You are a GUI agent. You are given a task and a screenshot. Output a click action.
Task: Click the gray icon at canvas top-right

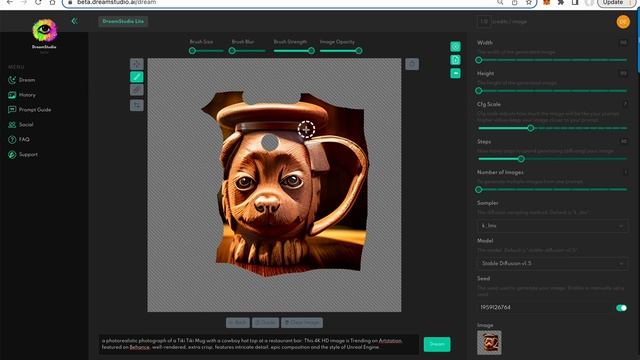tap(412, 64)
